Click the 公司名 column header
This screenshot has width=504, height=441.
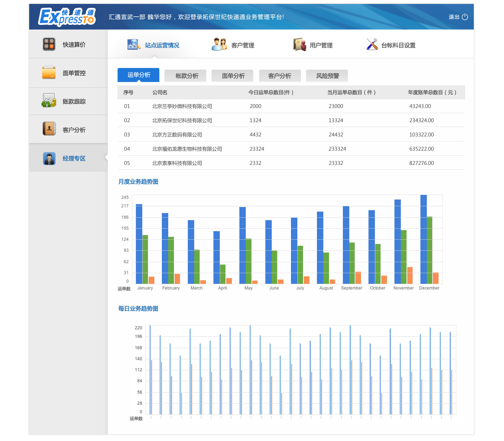(x=160, y=92)
